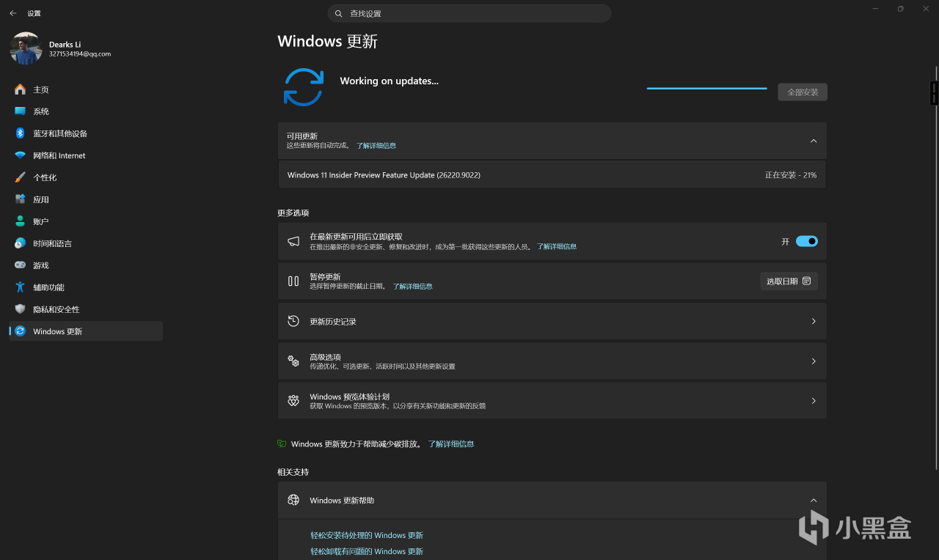Click the globe clock icon beside 时间和语言
939x560 pixels.
coord(20,243)
